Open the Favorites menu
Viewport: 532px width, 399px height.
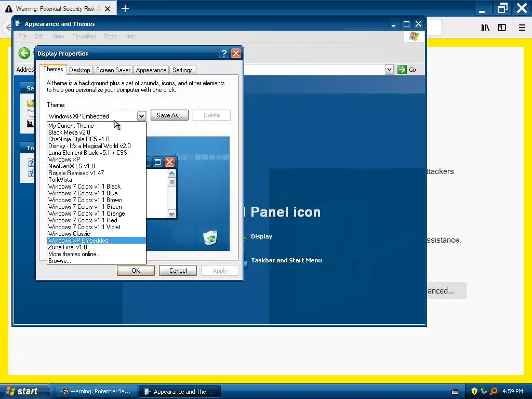(x=84, y=36)
